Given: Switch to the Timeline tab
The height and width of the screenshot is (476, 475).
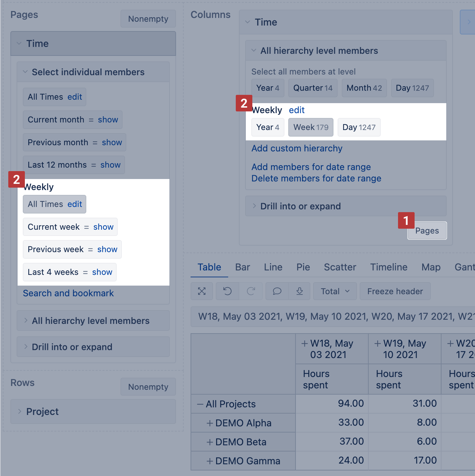Looking at the screenshot, I should coord(389,267).
